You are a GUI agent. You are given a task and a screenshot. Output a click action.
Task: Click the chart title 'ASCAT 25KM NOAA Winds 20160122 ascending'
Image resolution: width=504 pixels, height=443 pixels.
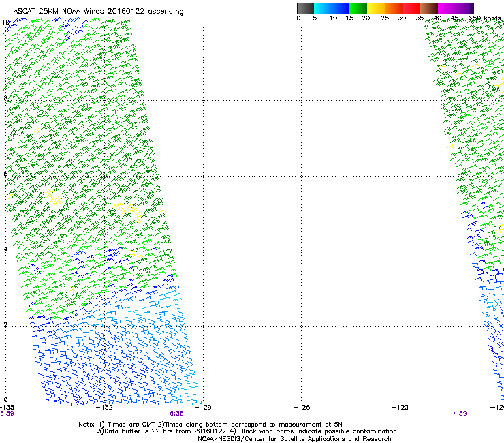pos(98,12)
